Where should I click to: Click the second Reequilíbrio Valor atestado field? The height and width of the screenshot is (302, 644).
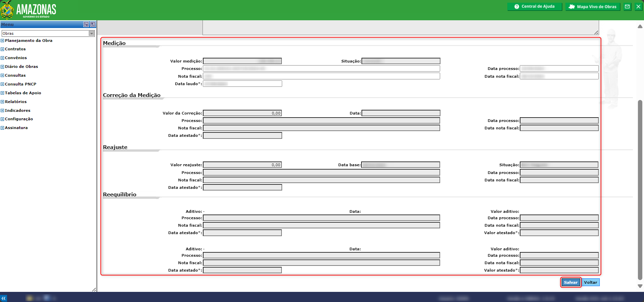(x=559, y=270)
